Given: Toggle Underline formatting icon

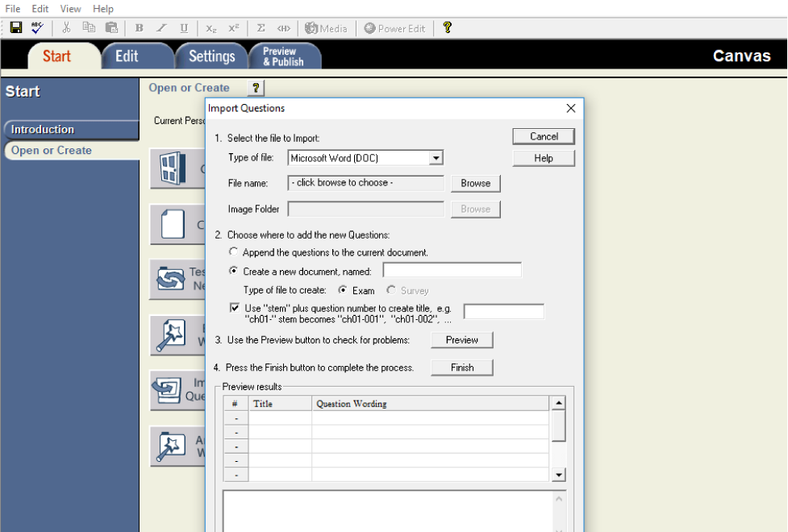Looking at the screenshot, I should click(x=184, y=28).
